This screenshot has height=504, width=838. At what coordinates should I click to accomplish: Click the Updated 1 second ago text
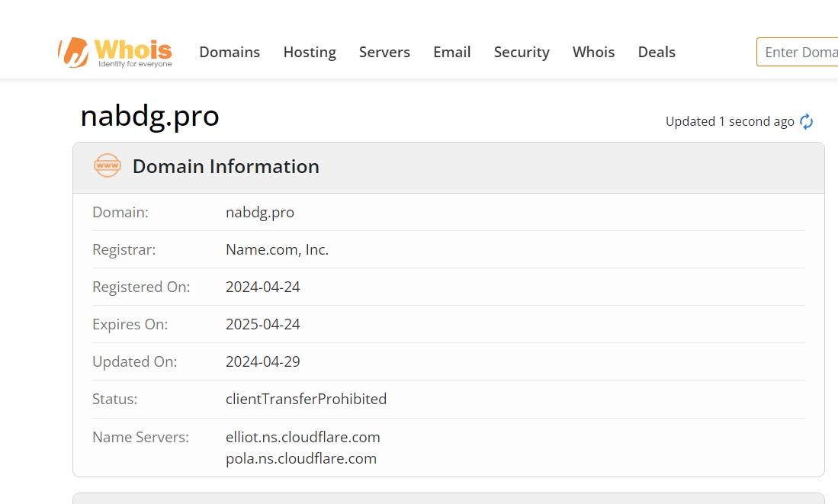730,122
